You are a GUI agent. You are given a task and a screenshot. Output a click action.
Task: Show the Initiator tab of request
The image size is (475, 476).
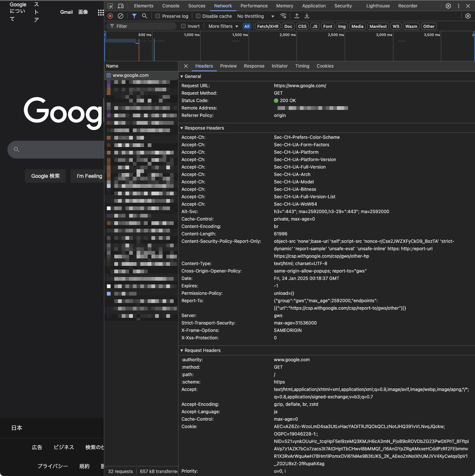coord(279,66)
